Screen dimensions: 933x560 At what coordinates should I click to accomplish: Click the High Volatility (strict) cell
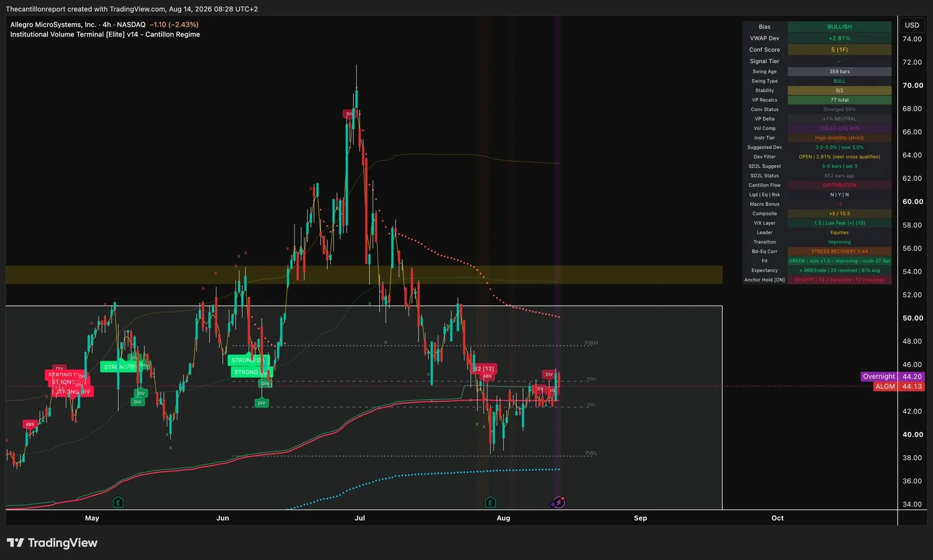point(839,138)
